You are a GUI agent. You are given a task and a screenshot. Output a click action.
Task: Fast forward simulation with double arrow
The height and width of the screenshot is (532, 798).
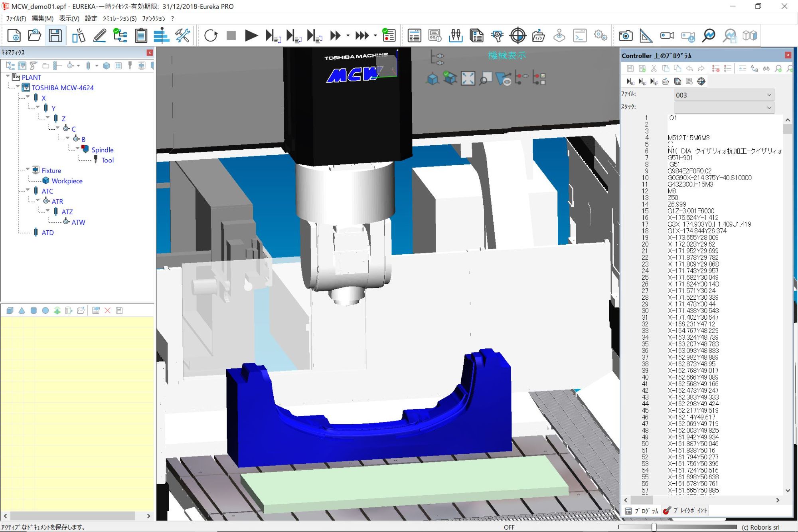point(335,36)
